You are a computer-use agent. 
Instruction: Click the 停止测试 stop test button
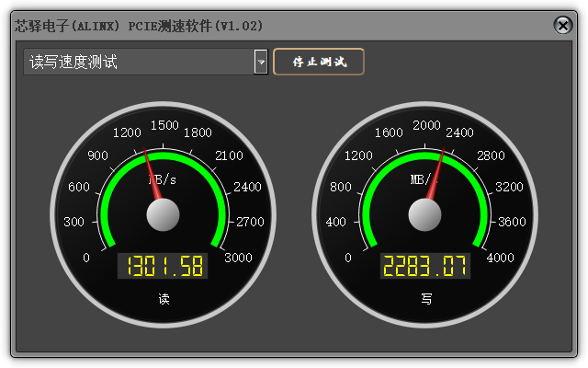pos(319,62)
